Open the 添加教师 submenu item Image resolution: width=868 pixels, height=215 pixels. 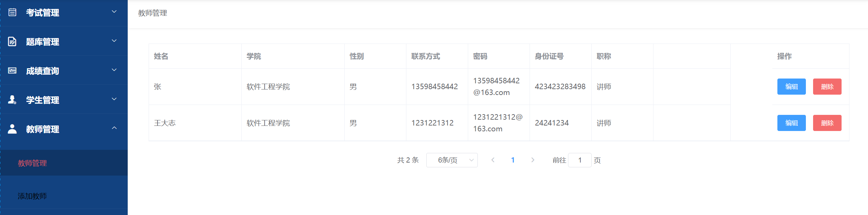coord(32,196)
